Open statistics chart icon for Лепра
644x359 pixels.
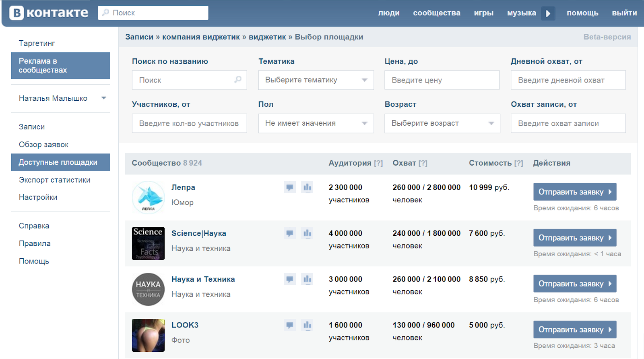click(307, 187)
